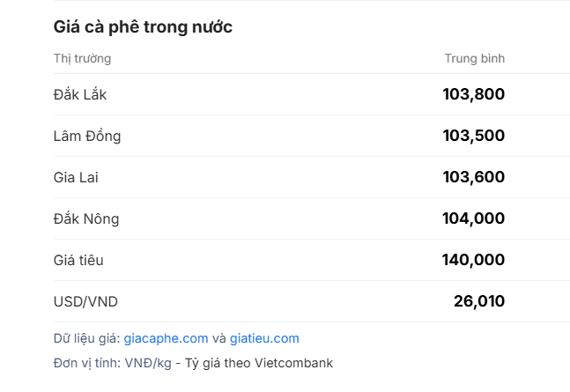Click the Thị trường column header
This screenshot has height=392, width=570.
[82, 58]
